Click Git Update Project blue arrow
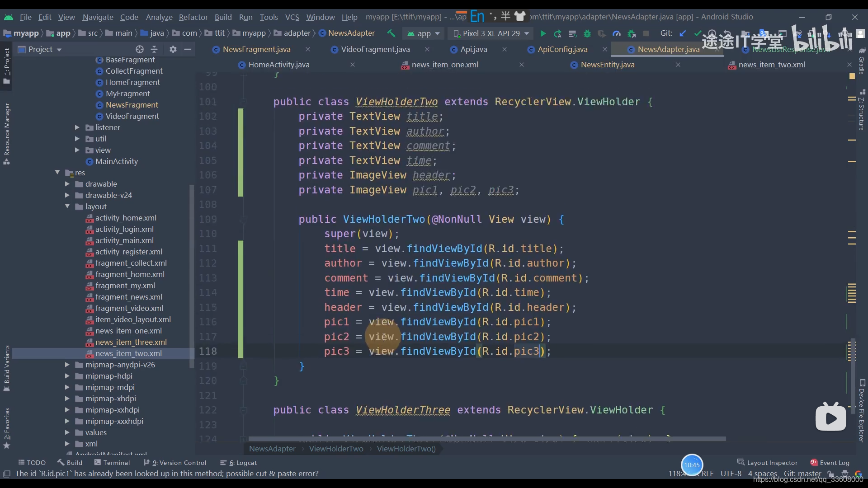 pyautogui.click(x=683, y=33)
